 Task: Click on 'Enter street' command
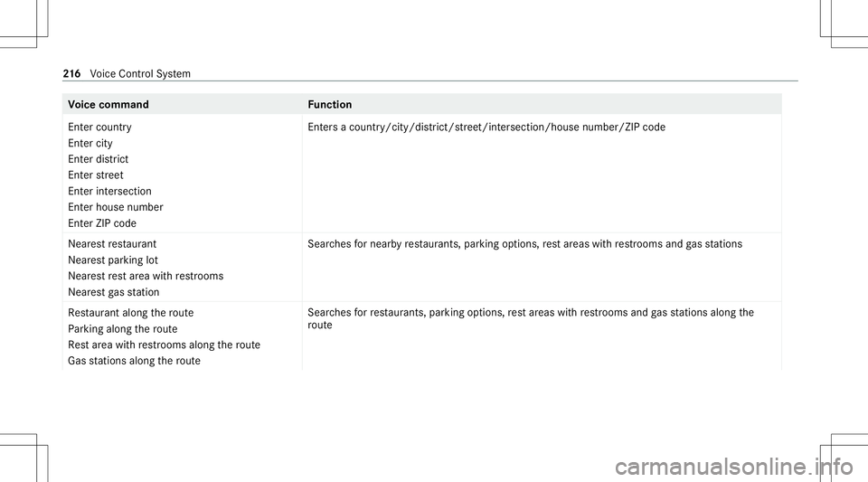click(x=96, y=175)
